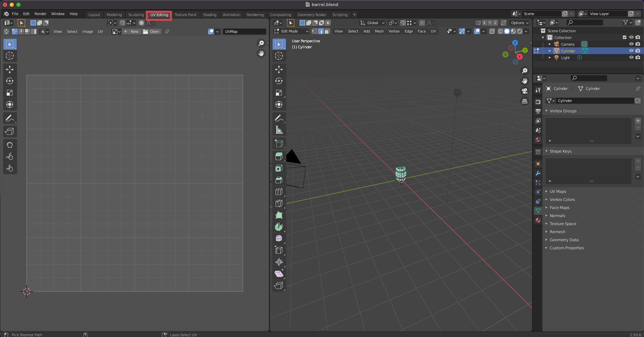Select the Rip Region tool in UV editor
This screenshot has width=644, height=337.
point(10,132)
